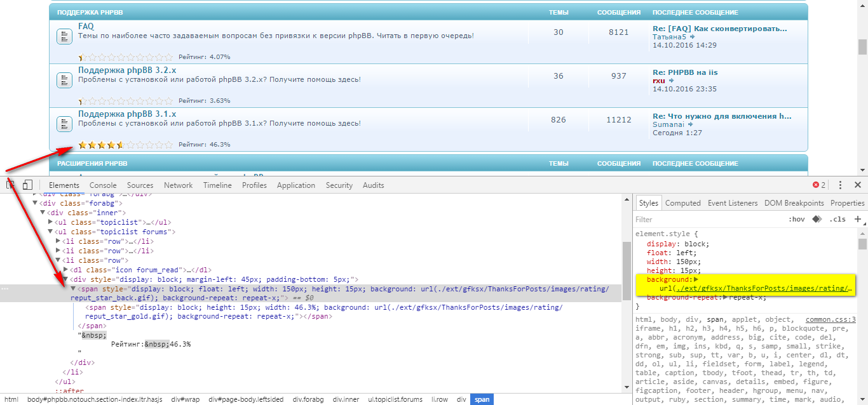Switch to the Sources tab

point(140,185)
